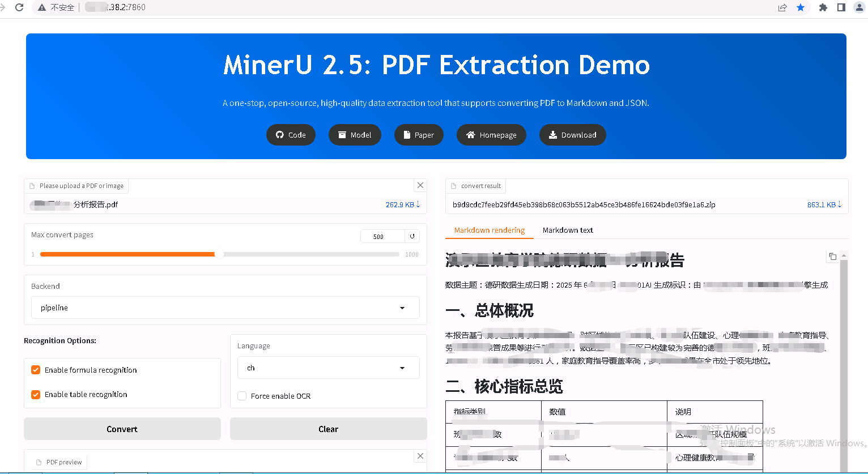Click the '说明' table header cell
This screenshot has width=868, height=474.
[x=715, y=412]
